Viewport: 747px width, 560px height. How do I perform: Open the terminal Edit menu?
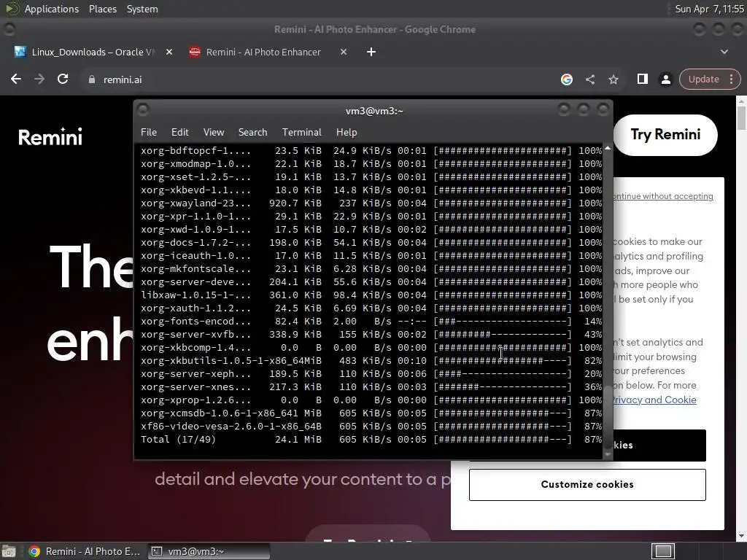179,132
